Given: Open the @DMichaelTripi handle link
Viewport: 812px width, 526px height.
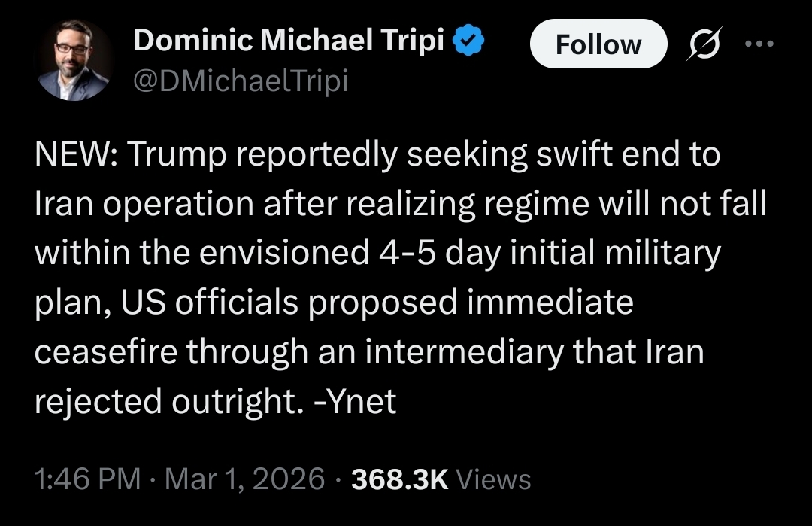Looking at the screenshot, I should click(240, 80).
